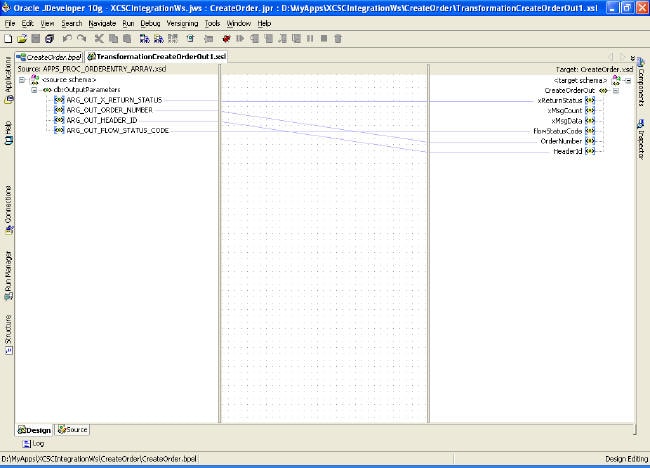650x468 pixels.
Task: Open the Connections side panel
Action: pyautogui.click(x=7, y=205)
